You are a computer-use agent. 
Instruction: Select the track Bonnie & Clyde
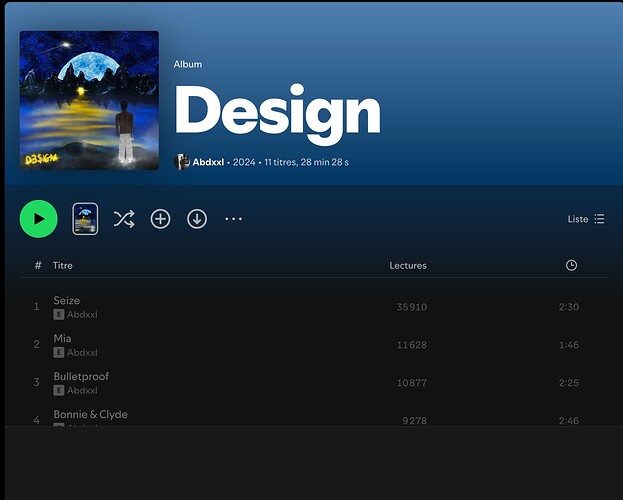coord(90,414)
